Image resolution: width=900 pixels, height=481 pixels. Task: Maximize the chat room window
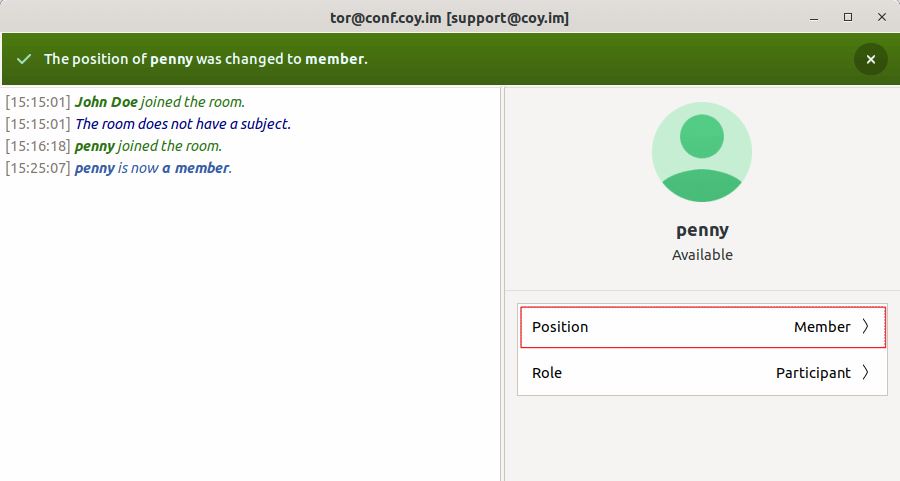[848, 17]
